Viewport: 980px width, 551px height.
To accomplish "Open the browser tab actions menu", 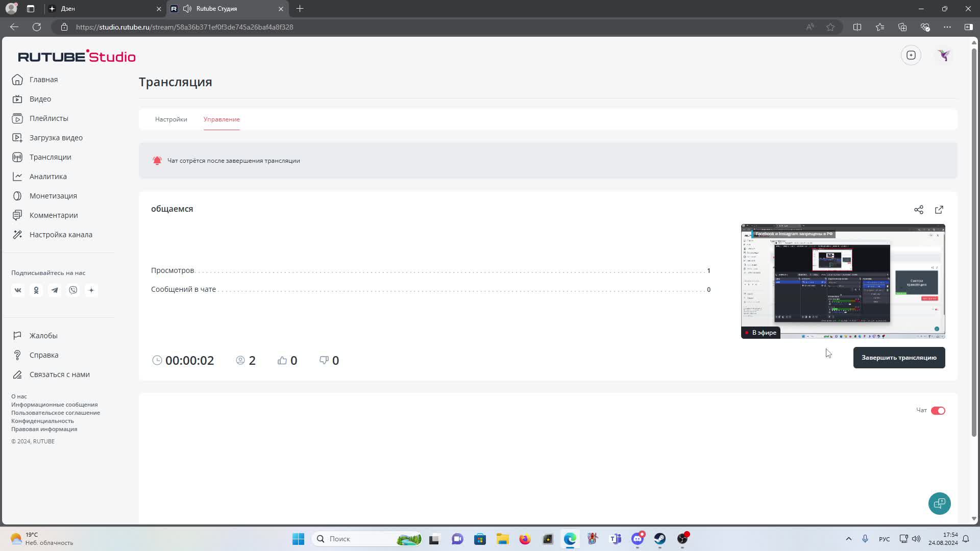I will tap(31, 9).
